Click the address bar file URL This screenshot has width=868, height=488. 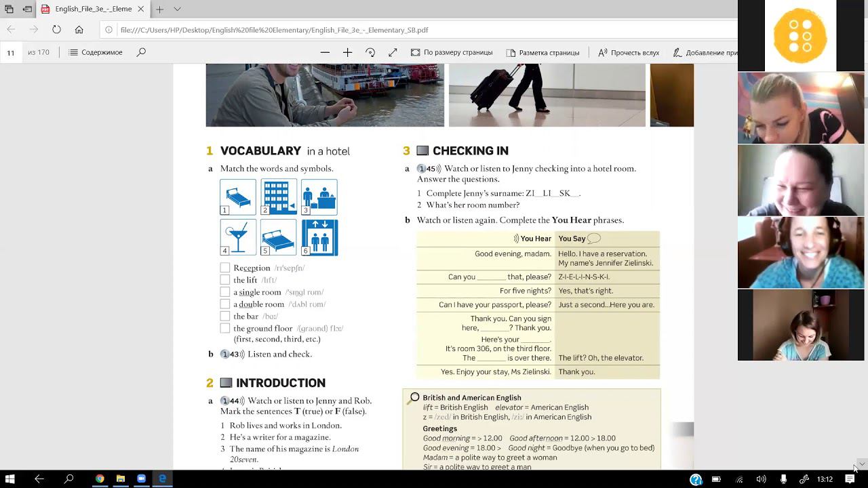(x=274, y=30)
